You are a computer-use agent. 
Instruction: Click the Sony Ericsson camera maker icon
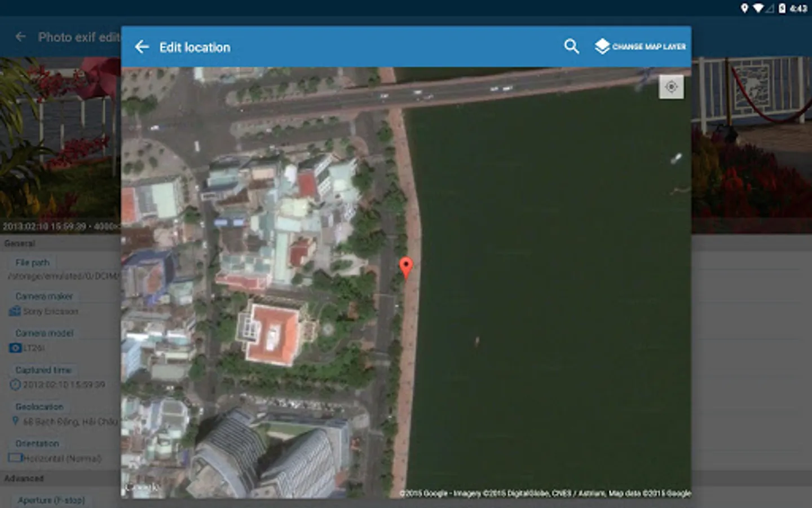(x=15, y=311)
